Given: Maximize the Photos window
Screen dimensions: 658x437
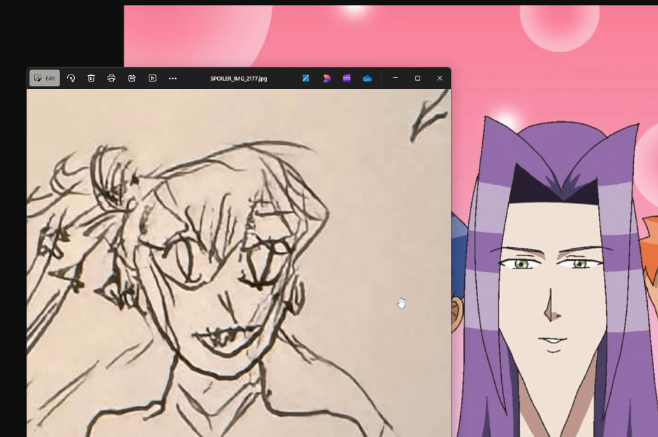Looking at the screenshot, I should 418,78.
